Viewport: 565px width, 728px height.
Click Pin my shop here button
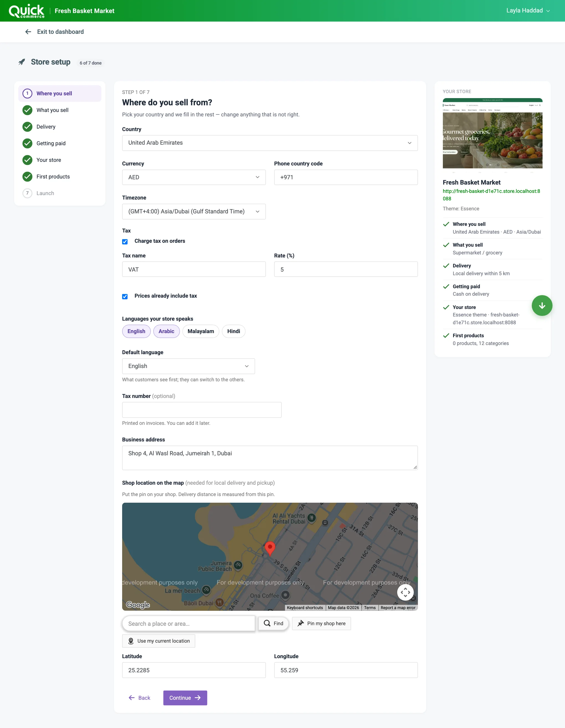(321, 623)
